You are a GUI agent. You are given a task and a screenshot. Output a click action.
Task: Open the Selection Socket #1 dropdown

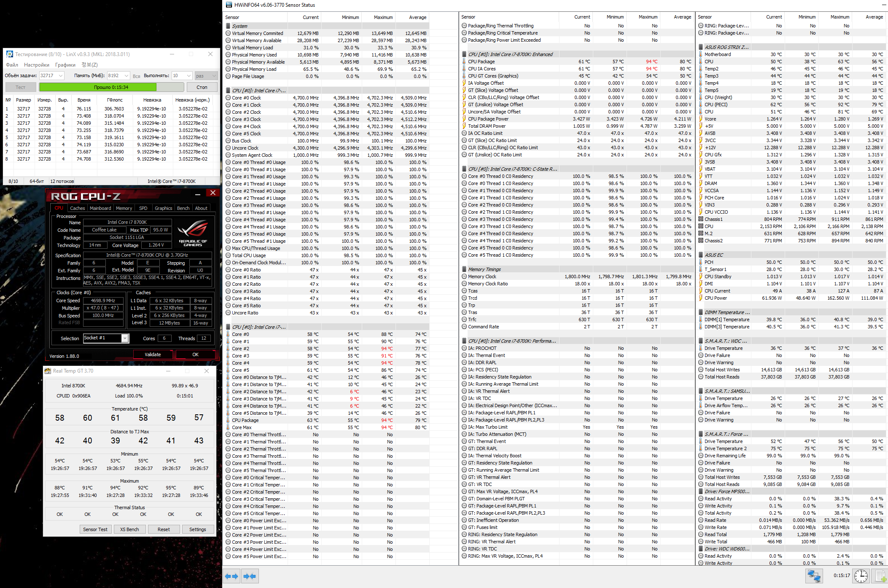[125, 338]
